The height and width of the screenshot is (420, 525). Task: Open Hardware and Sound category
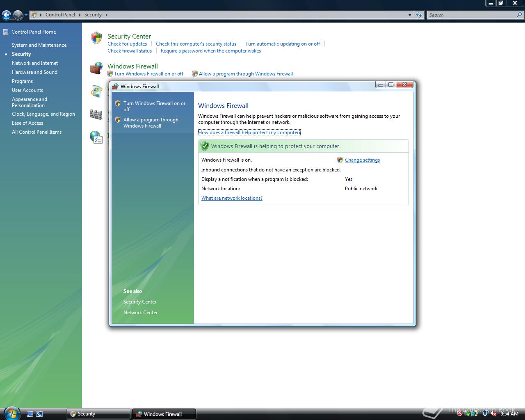click(34, 72)
